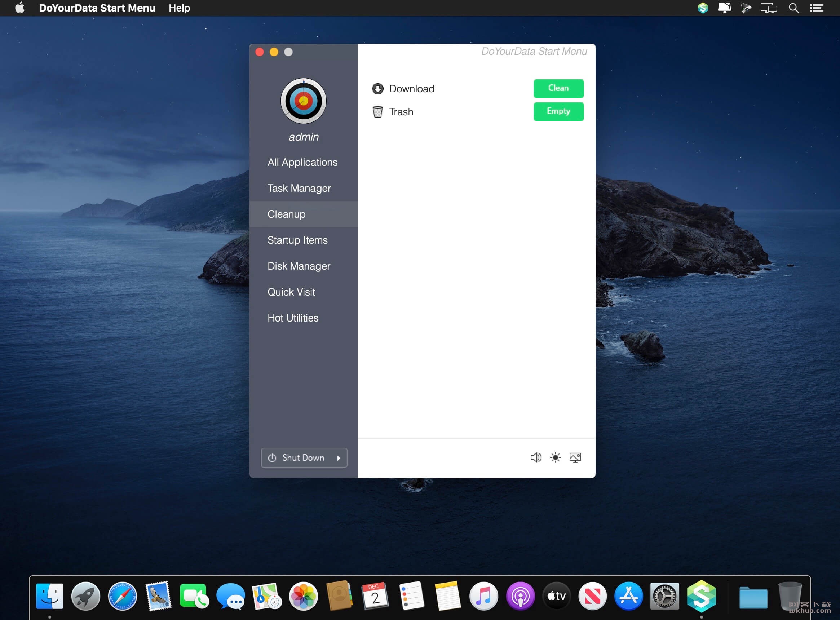Screen dimensions: 840x620
Task: Open Notes in the dock
Action: (447, 596)
